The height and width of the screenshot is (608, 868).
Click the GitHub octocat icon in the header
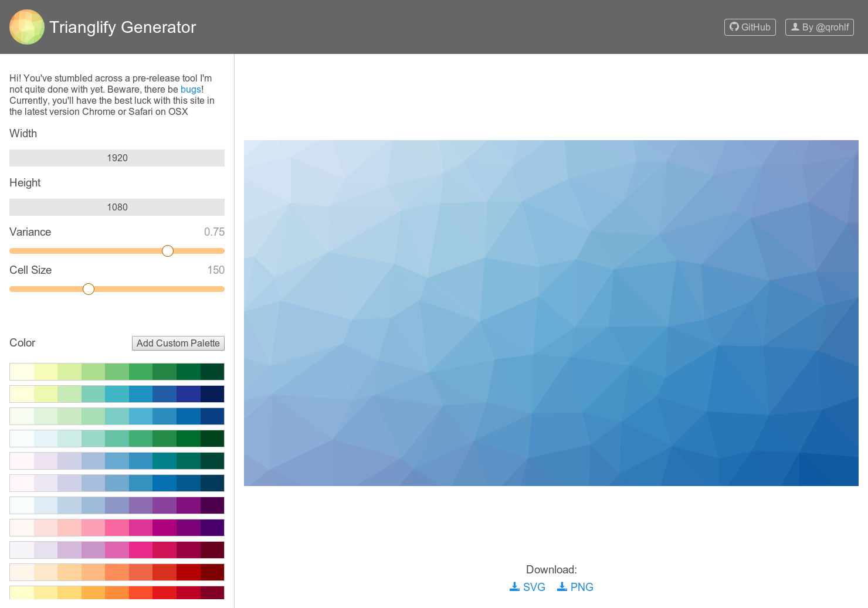click(x=734, y=27)
